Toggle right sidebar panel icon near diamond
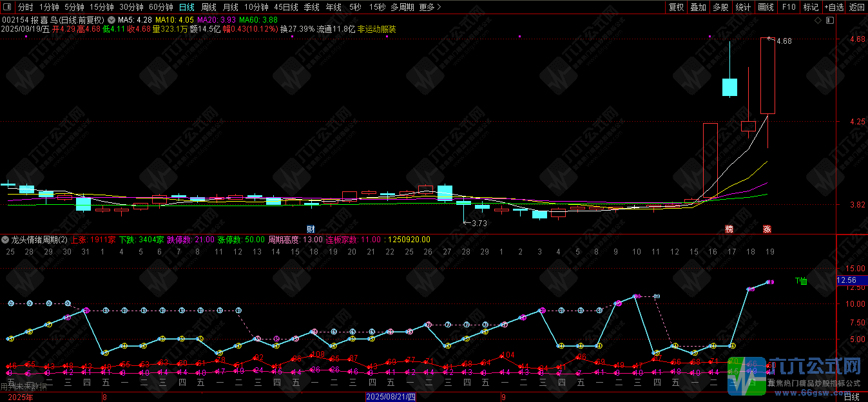The width and height of the screenshot is (868, 402). pos(829,21)
